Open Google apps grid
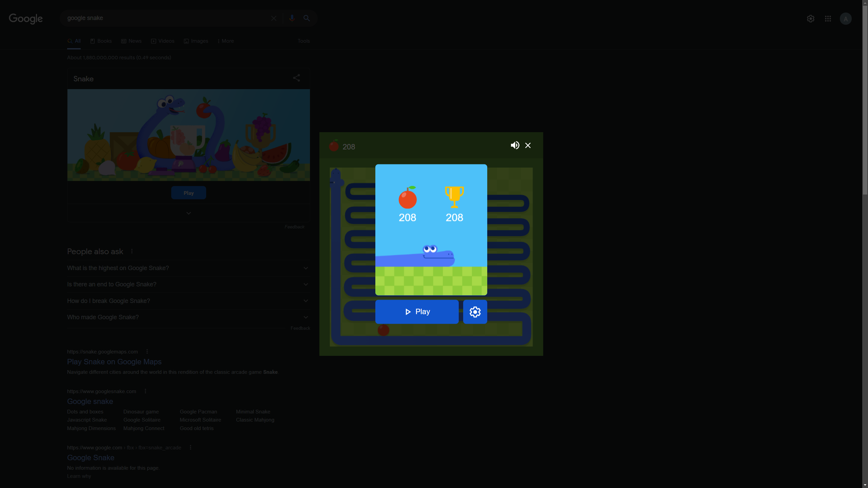This screenshot has width=868, height=488. tap(828, 19)
